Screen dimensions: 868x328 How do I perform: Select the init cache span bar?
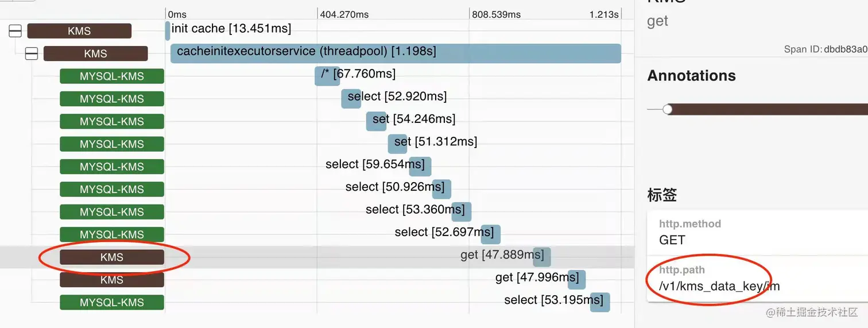click(168, 30)
